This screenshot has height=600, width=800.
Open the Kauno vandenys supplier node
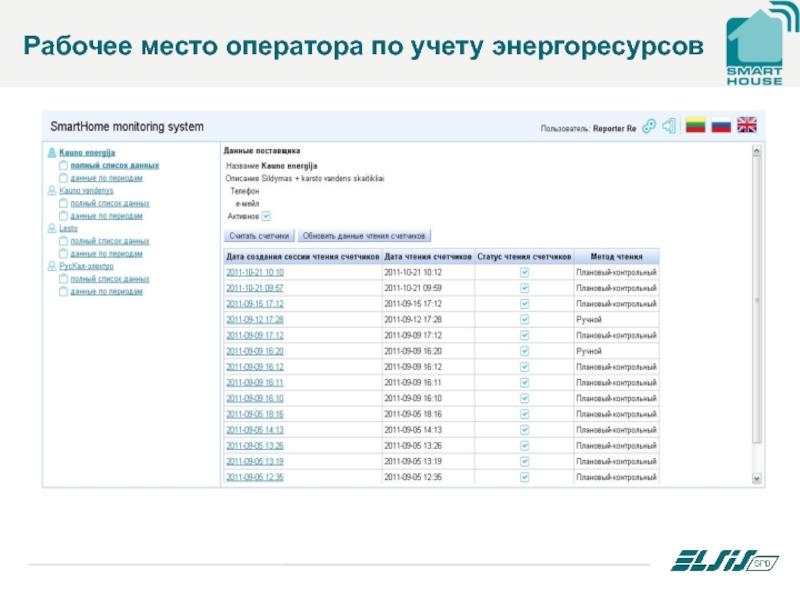coord(86,190)
